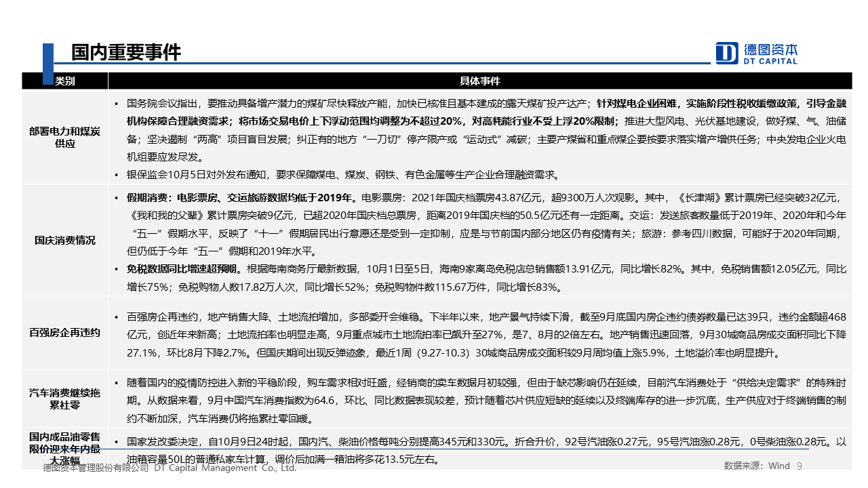Click the page number 9
The width and height of the screenshot is (868, 488).
point(799,466)
